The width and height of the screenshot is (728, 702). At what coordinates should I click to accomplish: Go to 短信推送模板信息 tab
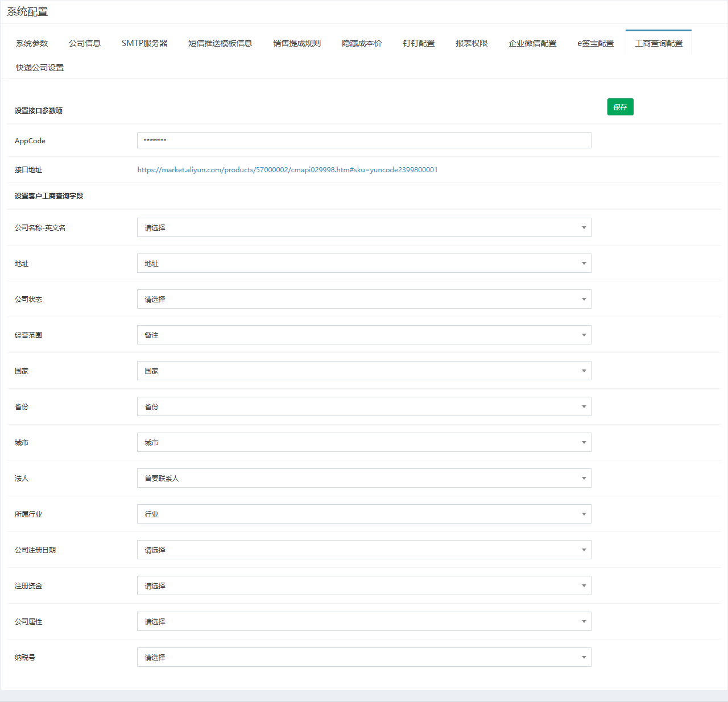pyautogui.click(x=220, y=43)
